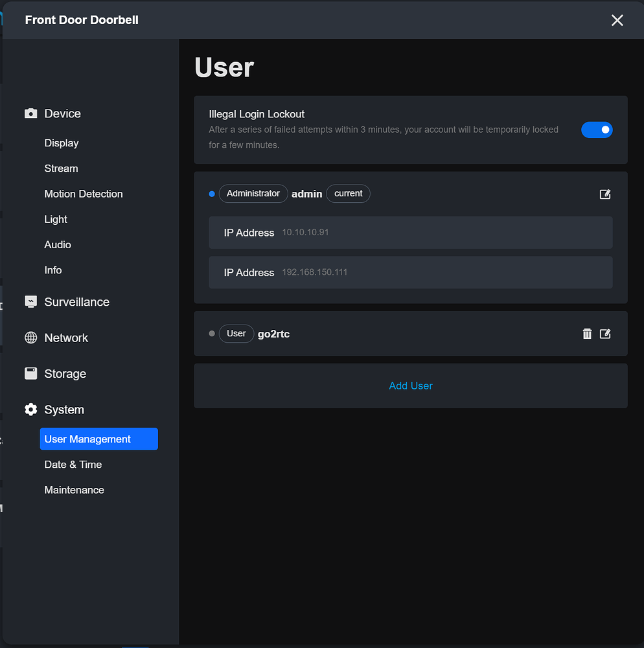Select the status dot next to go2rtc
644x648 pixels.
coord(211,333)
